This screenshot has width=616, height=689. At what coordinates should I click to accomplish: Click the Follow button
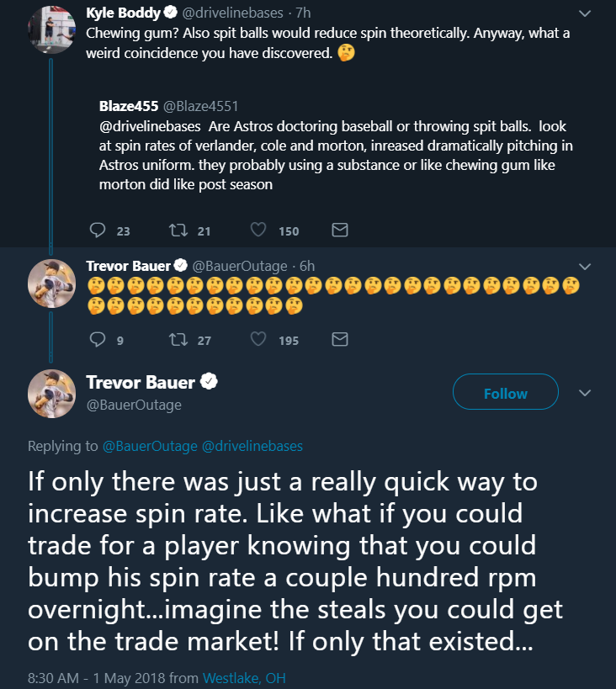(505, 391)
